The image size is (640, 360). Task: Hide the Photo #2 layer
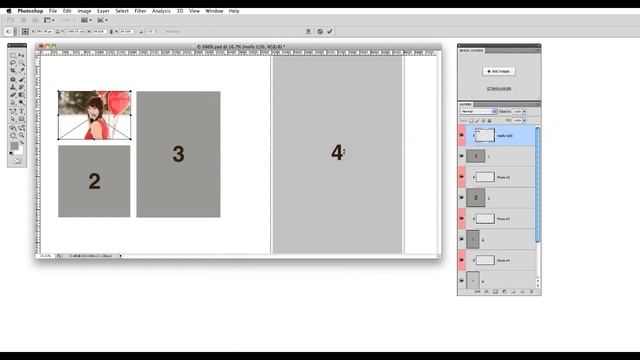pos(462,177)
